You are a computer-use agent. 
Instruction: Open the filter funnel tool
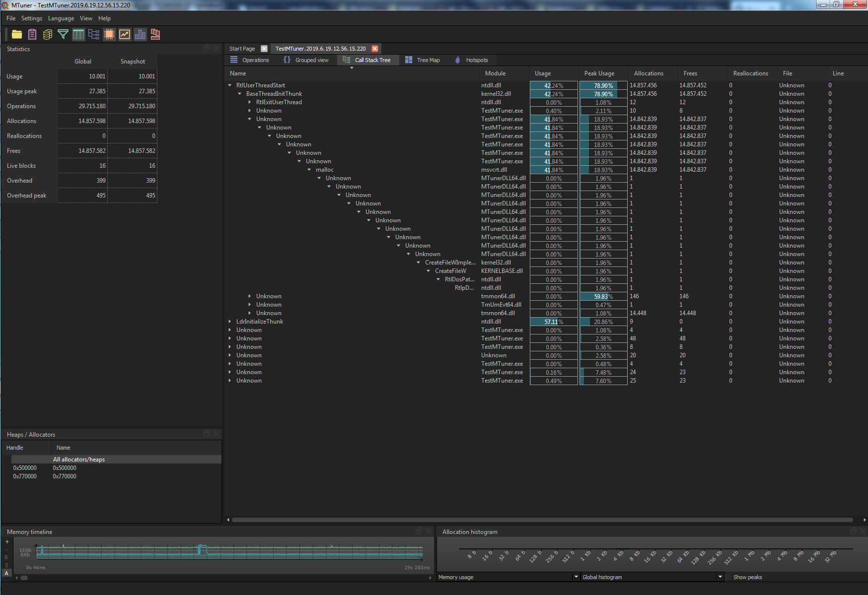63,34
